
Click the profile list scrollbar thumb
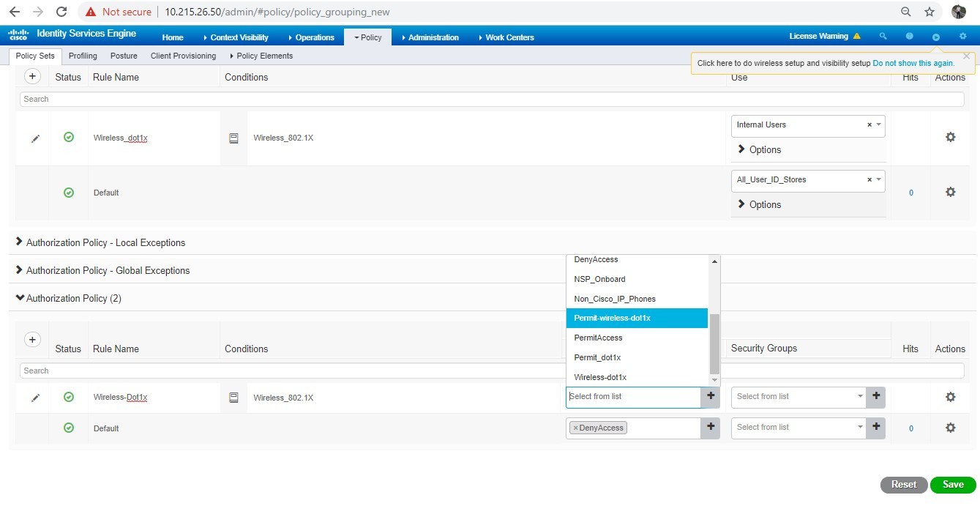point(715,343)
